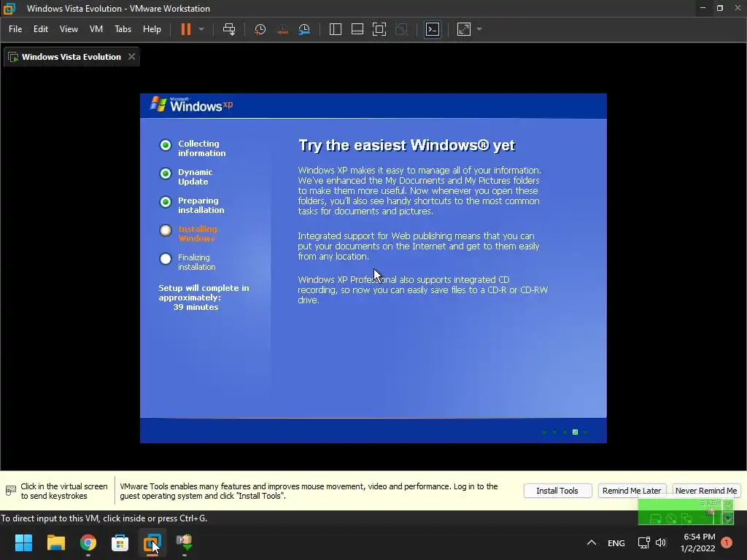
Task: Click the stretch guest display icon
Action: (x=464, y=29)
